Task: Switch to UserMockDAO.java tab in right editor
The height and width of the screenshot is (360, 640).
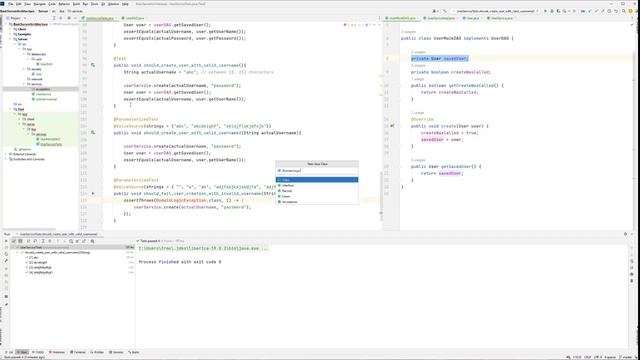Action: [402, 18]
